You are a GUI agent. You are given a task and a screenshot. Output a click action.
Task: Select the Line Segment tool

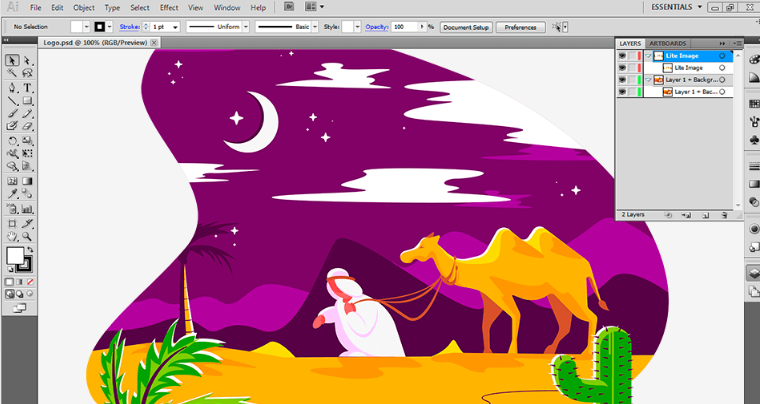click(x=12, y=101)
